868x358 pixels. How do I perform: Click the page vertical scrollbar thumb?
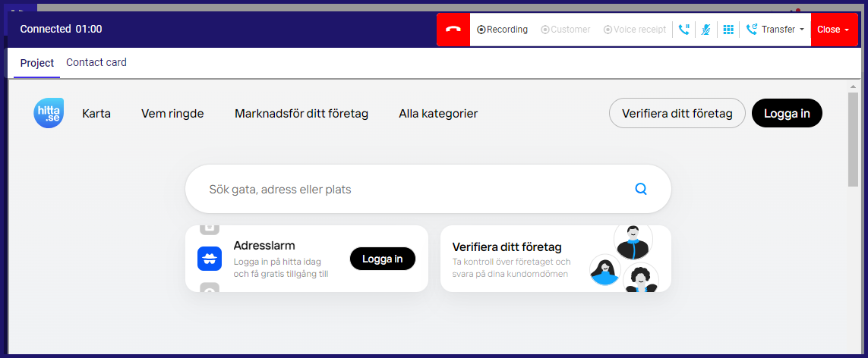(853, 140)
